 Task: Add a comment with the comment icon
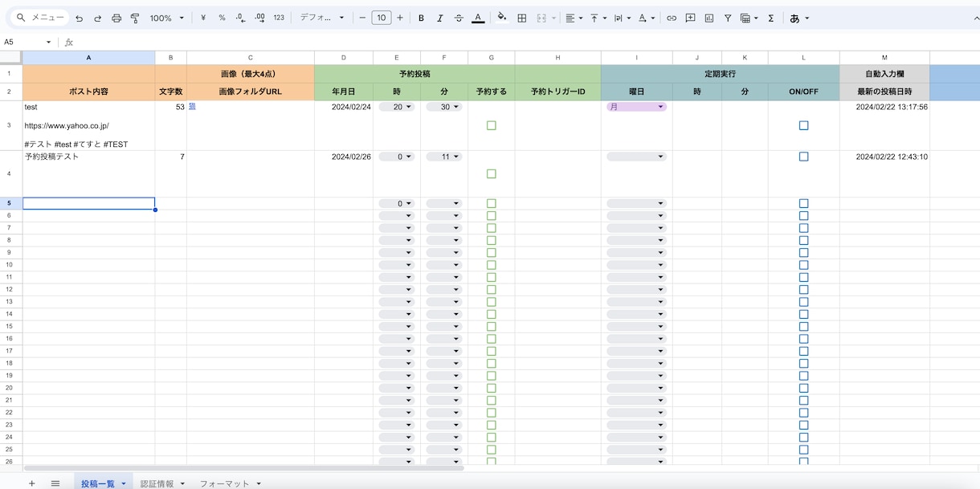[690, 18]
